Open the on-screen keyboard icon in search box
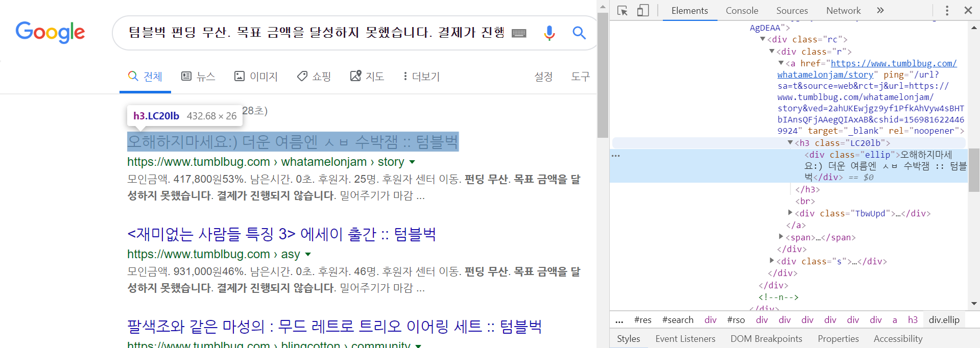 pyautogui.click(x=519, y=33)
